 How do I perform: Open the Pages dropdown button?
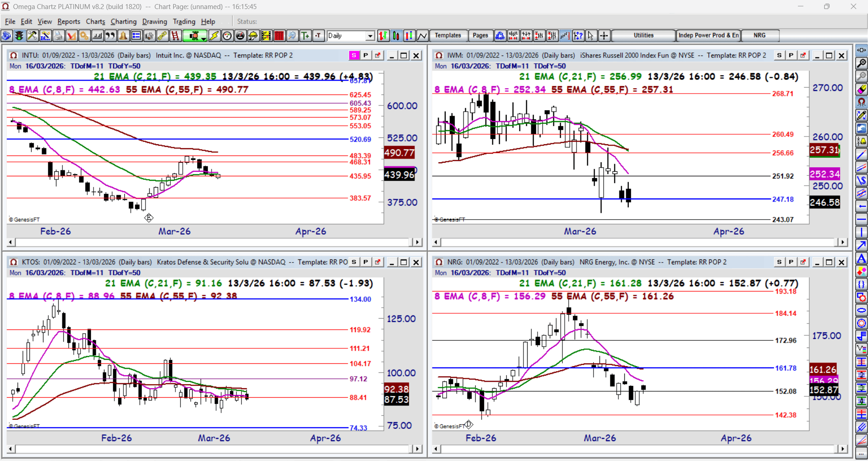coord(480,36)
